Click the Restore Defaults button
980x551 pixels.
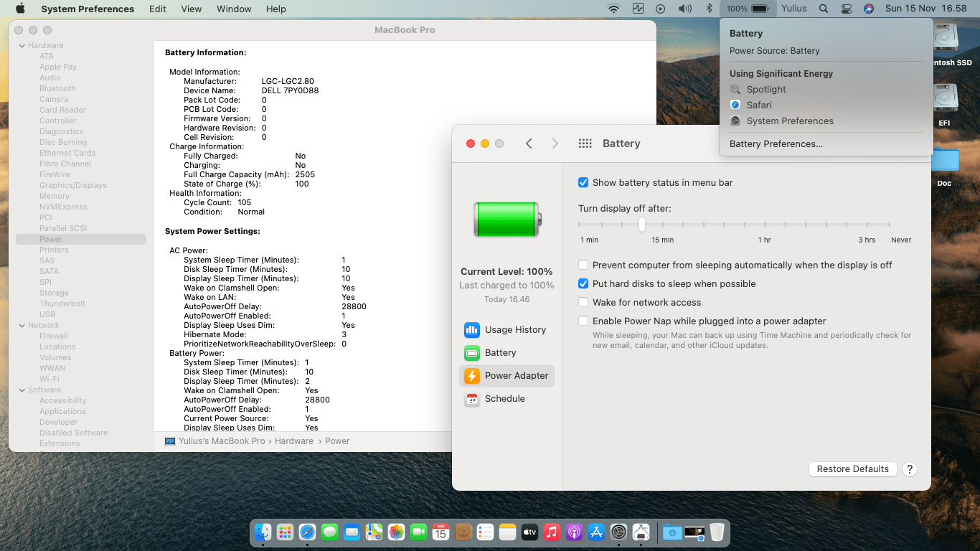[x=852, y=469]
